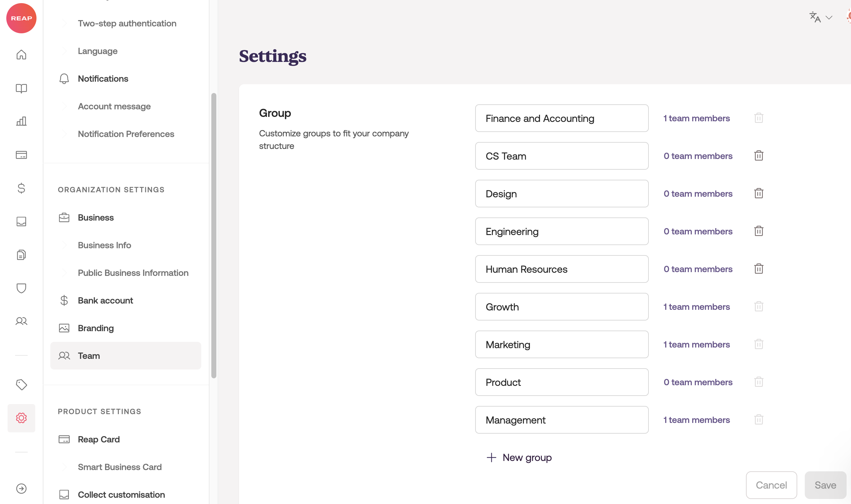Click the card icon in left rail
This screenshot has width=851, height=504.
pyautogui.click(x=21, y=155)
